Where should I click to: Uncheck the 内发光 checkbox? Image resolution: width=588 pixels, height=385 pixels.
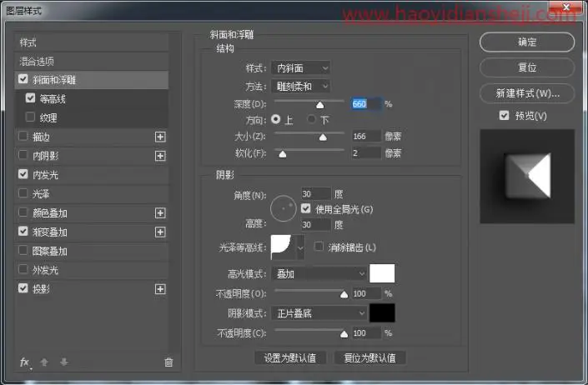(23, 174)
